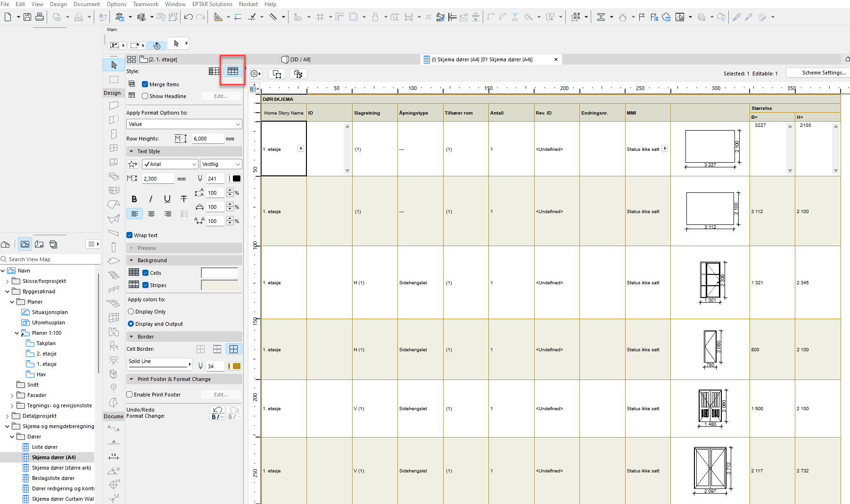Click the Undo arrow in toolbar

(x=189, y=17)
